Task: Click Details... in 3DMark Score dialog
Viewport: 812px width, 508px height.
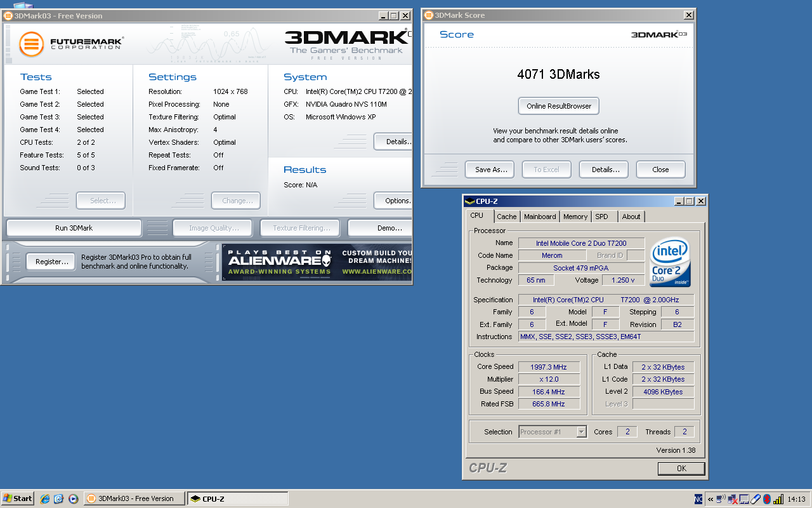Action: click(x=603, y=170)
